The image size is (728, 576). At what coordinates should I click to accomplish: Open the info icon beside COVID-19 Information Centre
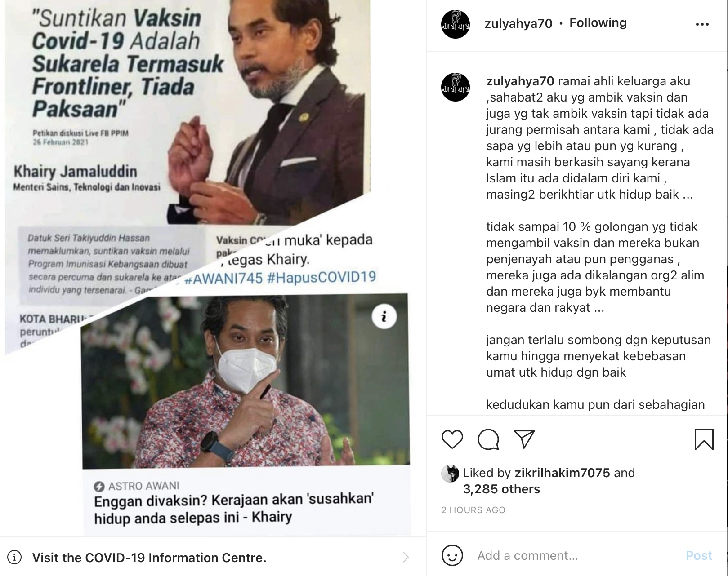(x=14, y=558)
